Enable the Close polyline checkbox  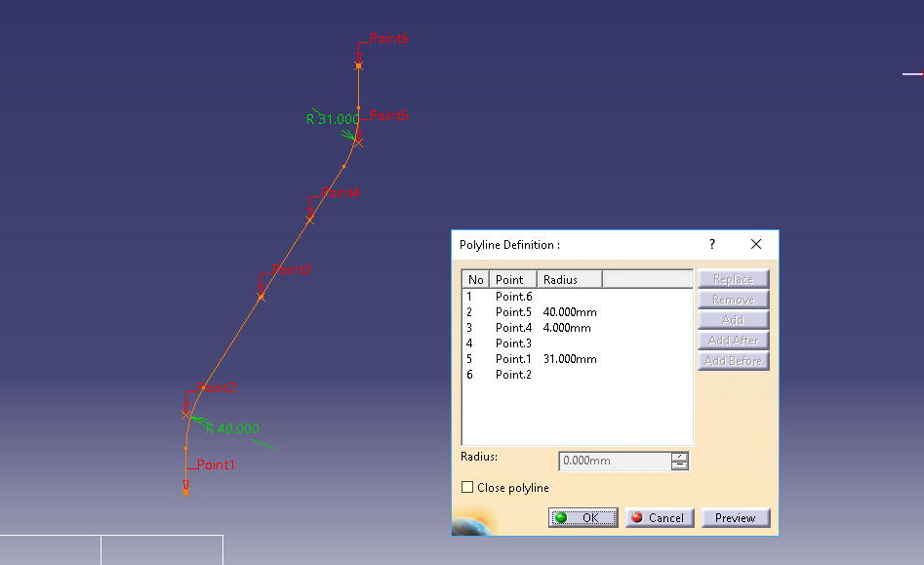click(x=467, y=487)
